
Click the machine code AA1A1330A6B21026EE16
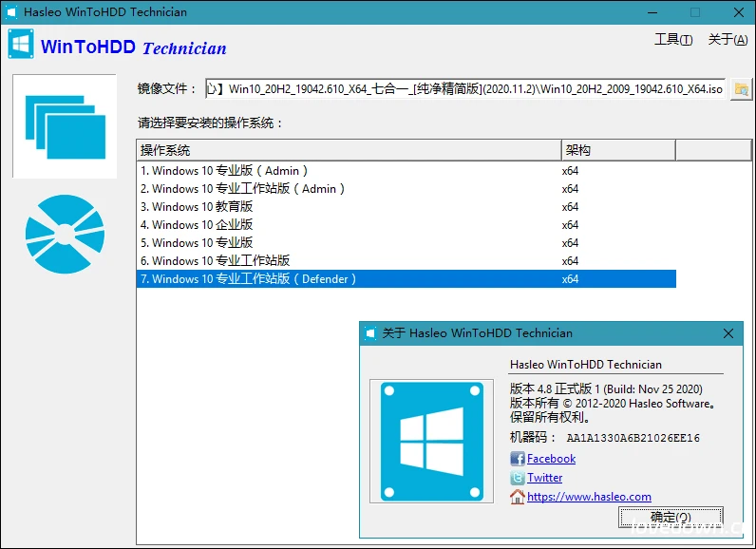[633, 438]
